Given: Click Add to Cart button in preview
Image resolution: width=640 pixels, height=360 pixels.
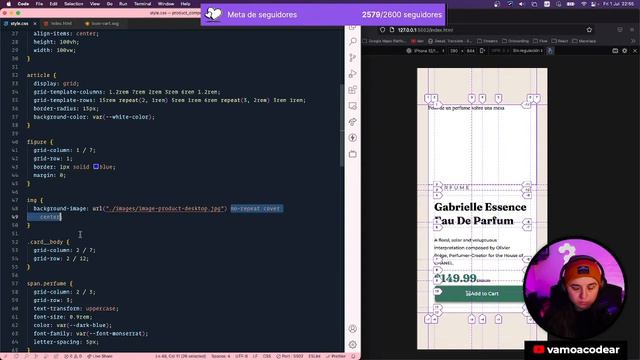Looking at the screenshot, I should (481, 293).
